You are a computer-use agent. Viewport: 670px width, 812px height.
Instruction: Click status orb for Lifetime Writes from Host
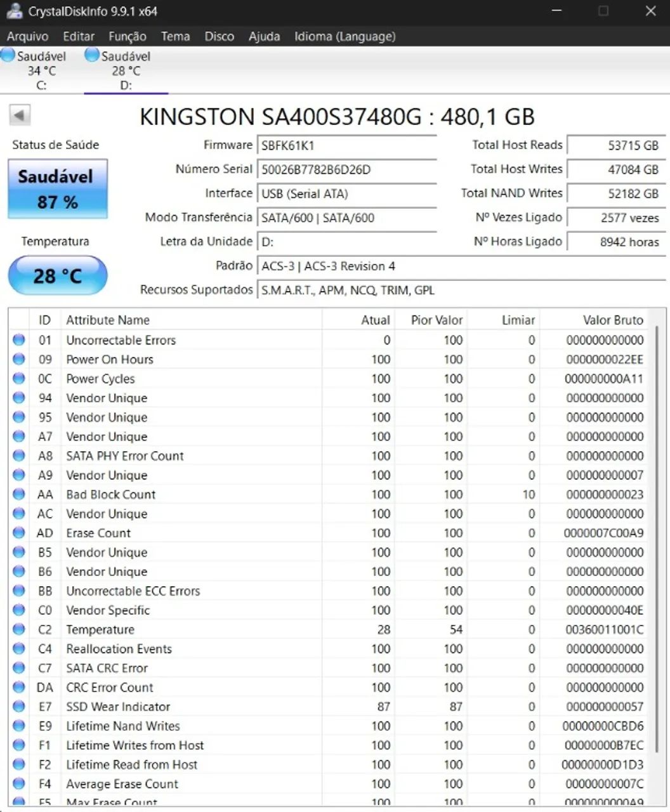(19, 745)
